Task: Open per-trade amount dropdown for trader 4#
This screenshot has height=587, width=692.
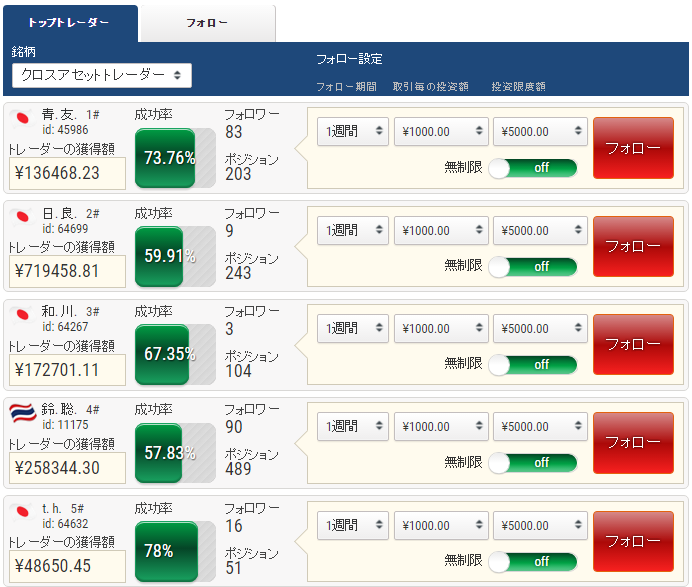Action: [x=441, y=426]
